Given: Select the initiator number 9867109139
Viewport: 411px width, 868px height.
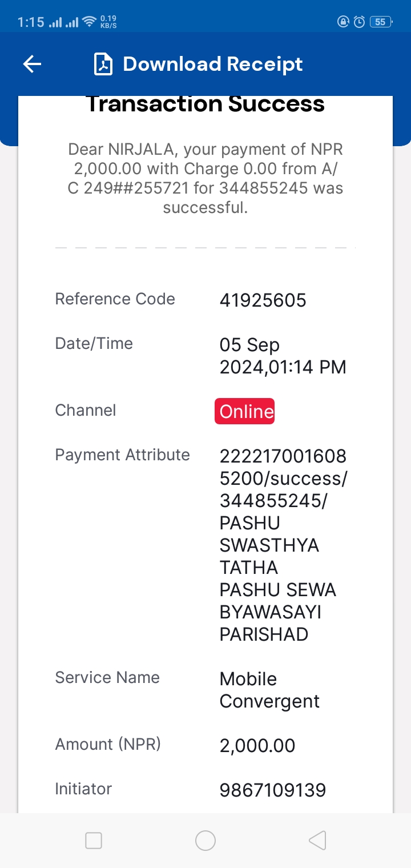Looking at the screenshot, I should pyautogui.click(x=273, y=790).
